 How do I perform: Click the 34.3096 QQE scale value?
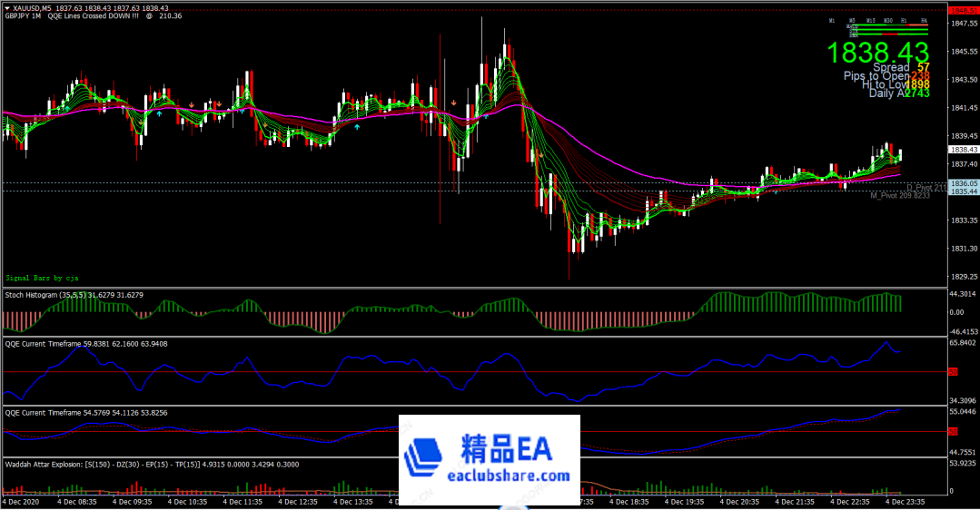point(963,400)
